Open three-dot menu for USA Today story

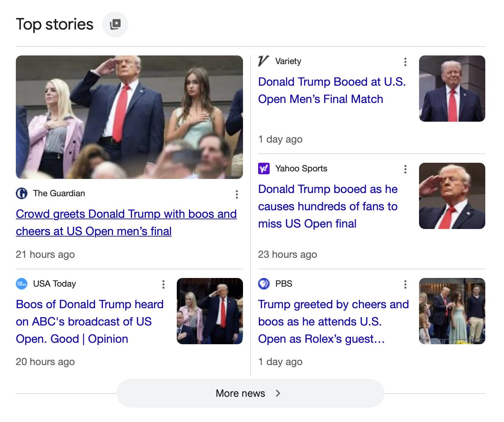pyautogui.click(x=163, y=284)
